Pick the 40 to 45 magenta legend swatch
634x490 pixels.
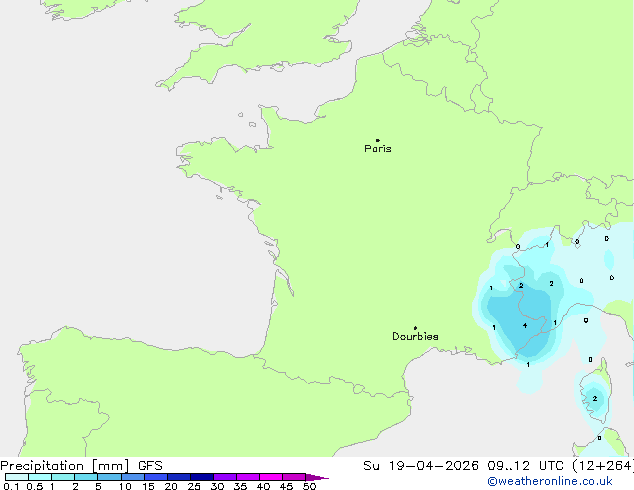point(271,477)
